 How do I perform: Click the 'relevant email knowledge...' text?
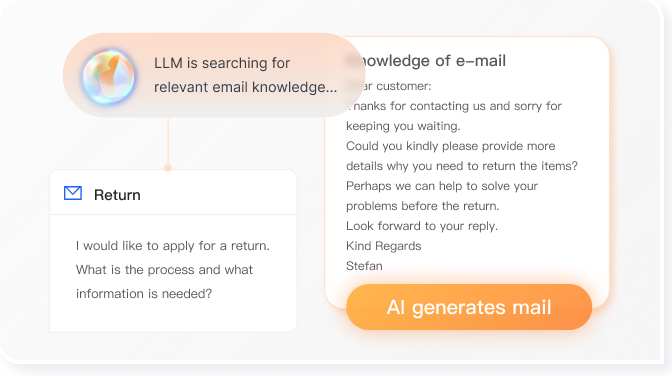[246, 87]
